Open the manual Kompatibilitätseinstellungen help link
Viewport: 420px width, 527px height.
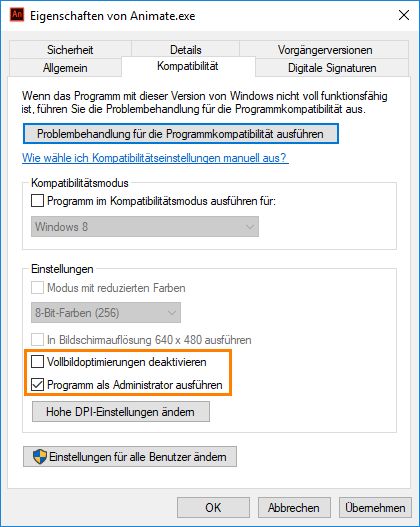154,158
